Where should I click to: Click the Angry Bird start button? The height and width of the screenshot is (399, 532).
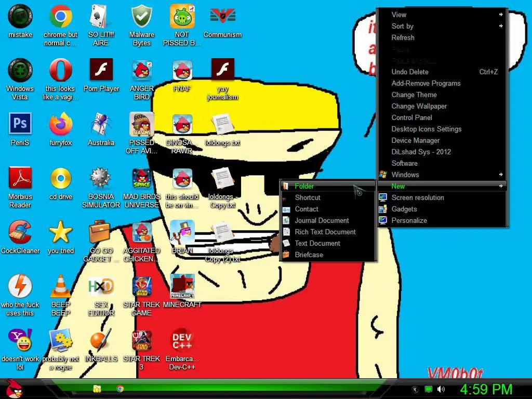(14, 389)
